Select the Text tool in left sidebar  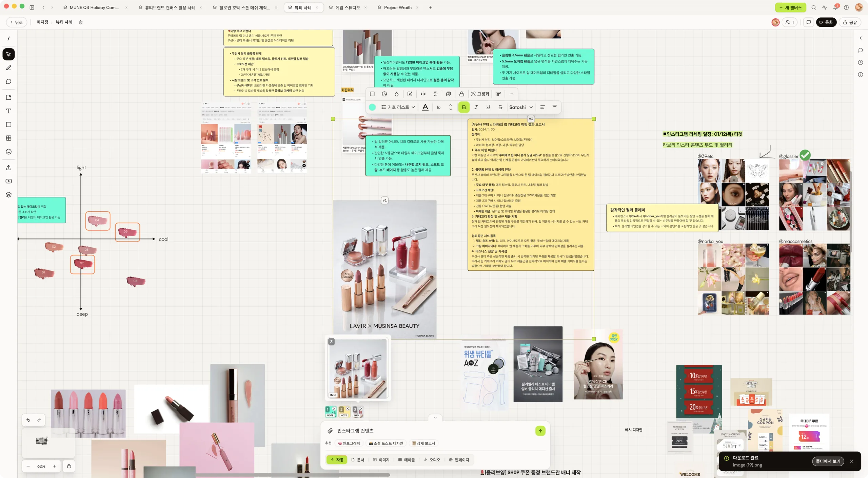tap(9, 111)
